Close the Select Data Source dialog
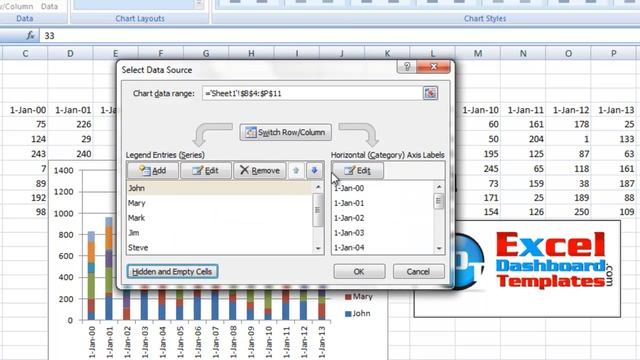This screenshot has width=640, height=360. pyautogui.click(x=434, y=67)
